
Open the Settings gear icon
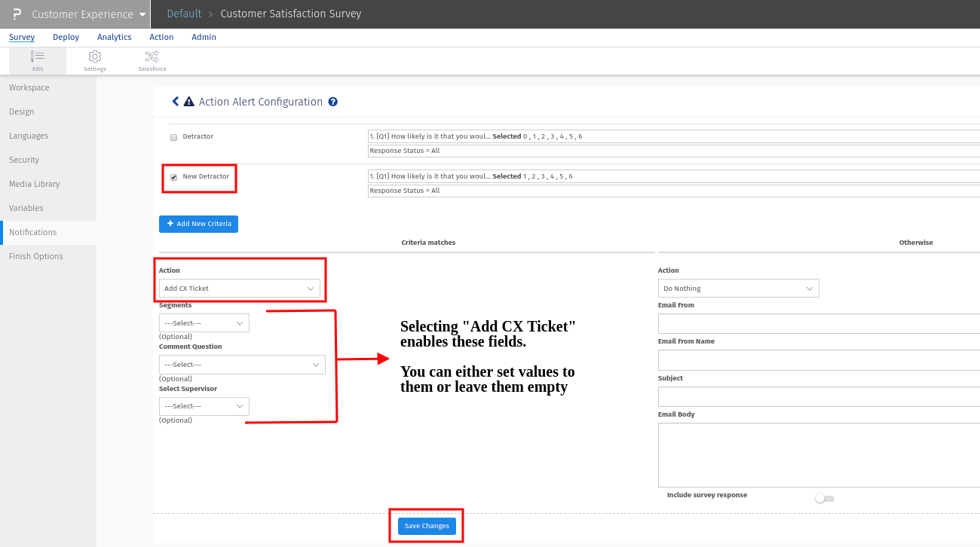(x=95, y=57)
